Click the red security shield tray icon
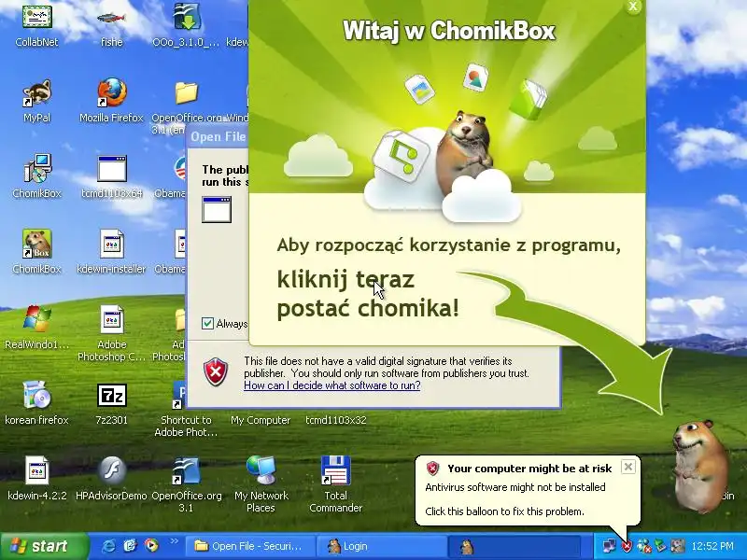Image resolution: width=747 pixels, height=560 pixels. pyautogui.click(x=627, y=546)
